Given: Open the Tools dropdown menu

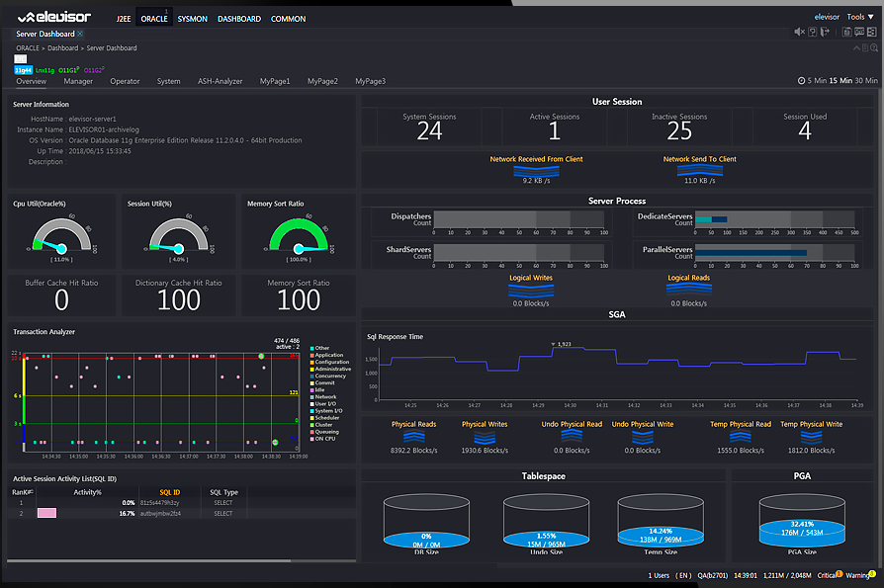Looking at the screenshot, I should (859, 17).
